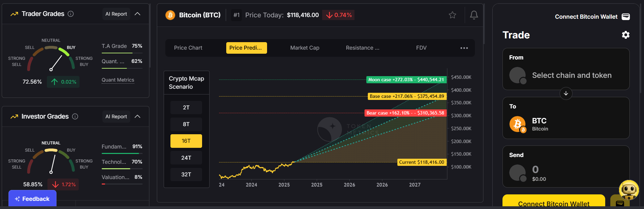Switch to the Market Cap tab
This screenshot has width=644, height=209.
pos(304,48)
